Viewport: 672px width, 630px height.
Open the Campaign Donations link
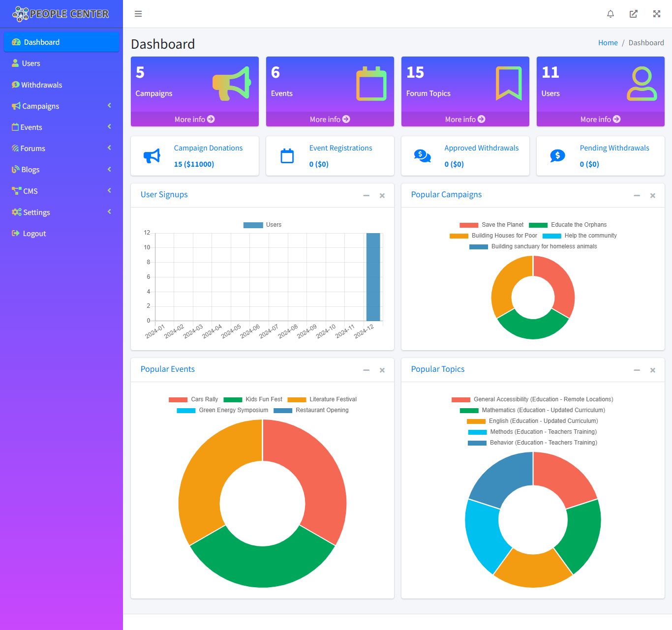(209, 148)
